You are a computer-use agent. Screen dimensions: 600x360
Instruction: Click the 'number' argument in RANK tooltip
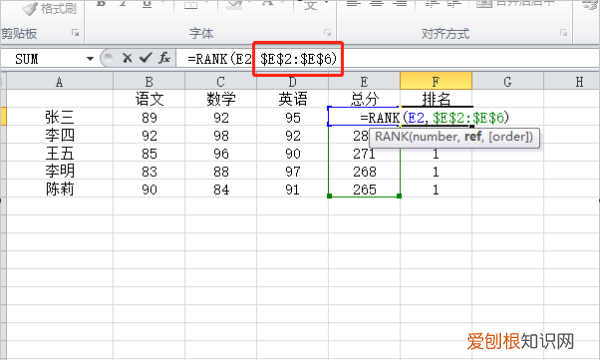[x=434, y=137]
